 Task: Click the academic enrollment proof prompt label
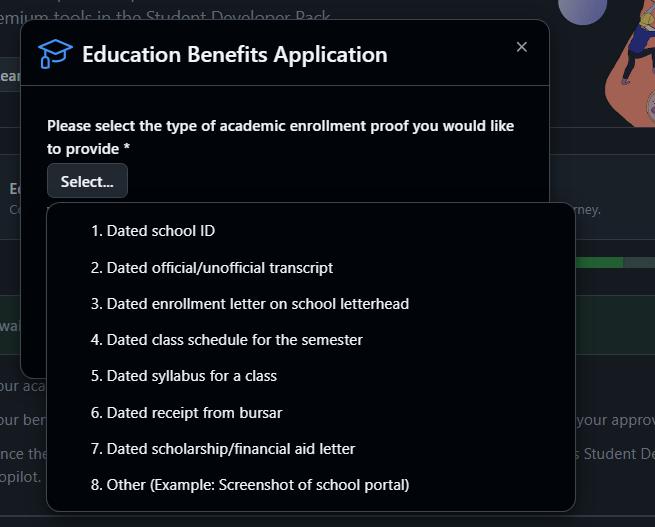tap(280, 137)
